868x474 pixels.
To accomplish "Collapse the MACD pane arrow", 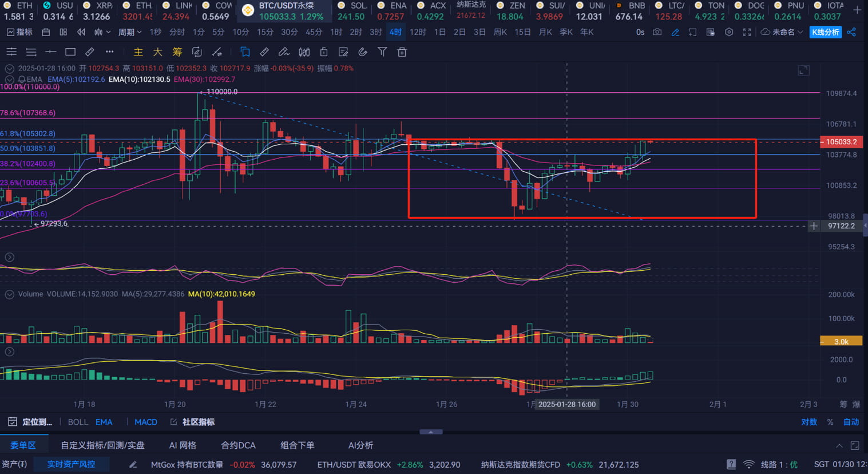I will click(9, 351).
